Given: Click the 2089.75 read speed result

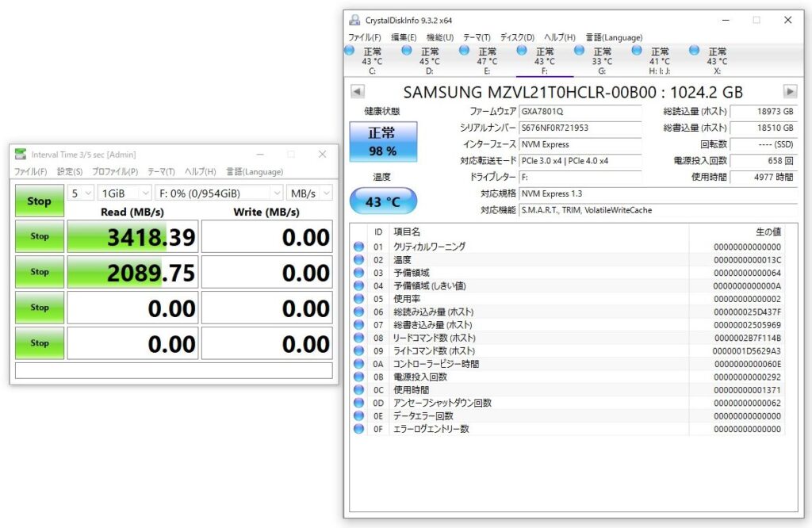Looking at the screenshot, I should [132, 272].
